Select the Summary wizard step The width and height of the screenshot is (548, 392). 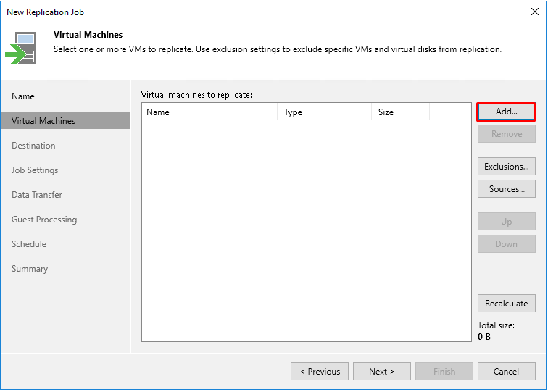coord(66,269)
